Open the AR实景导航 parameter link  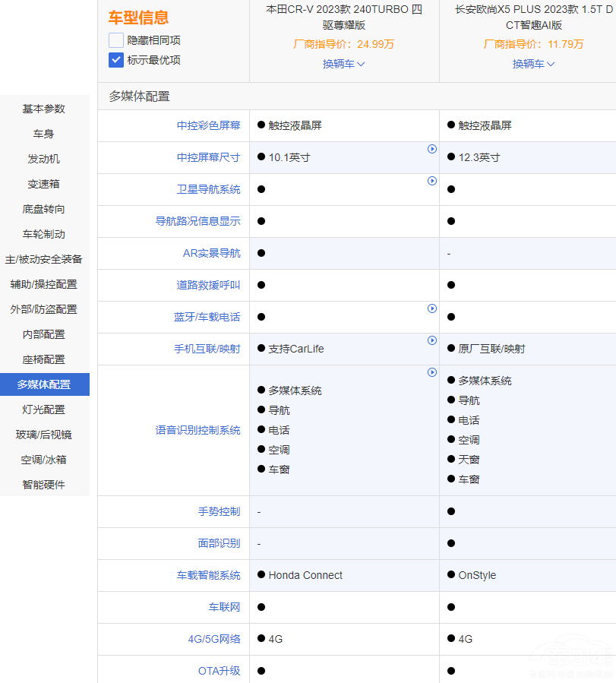click(211, 253)
